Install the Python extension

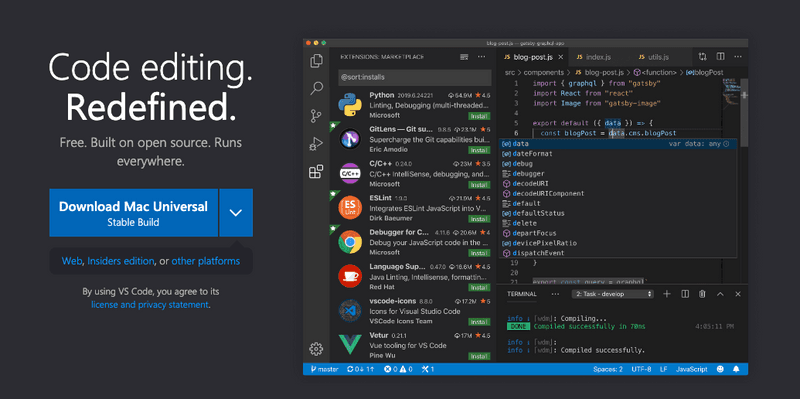[x=479, y=116]
